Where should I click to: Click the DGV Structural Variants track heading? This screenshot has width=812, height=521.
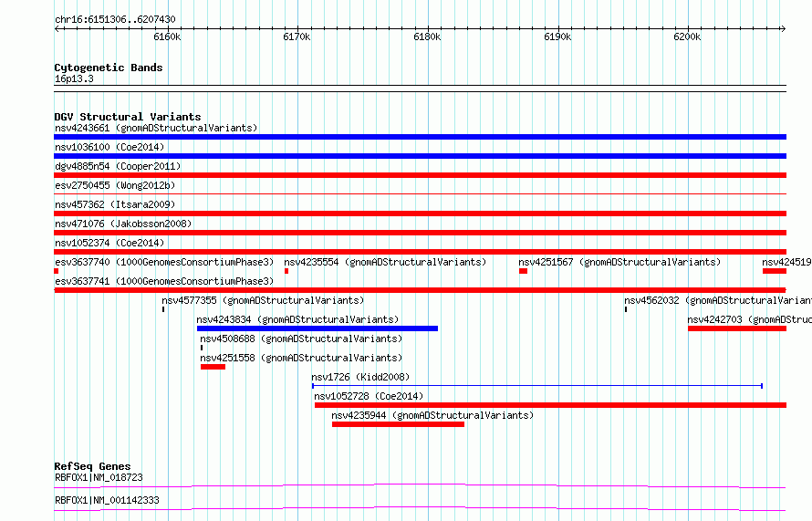(128, 117)
